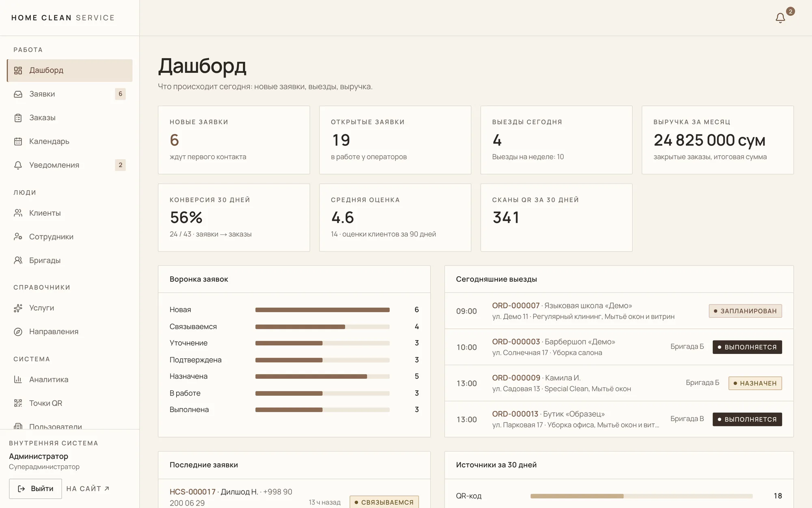
Task: Click the Точки QR code icon
Action: click(18, 403)
